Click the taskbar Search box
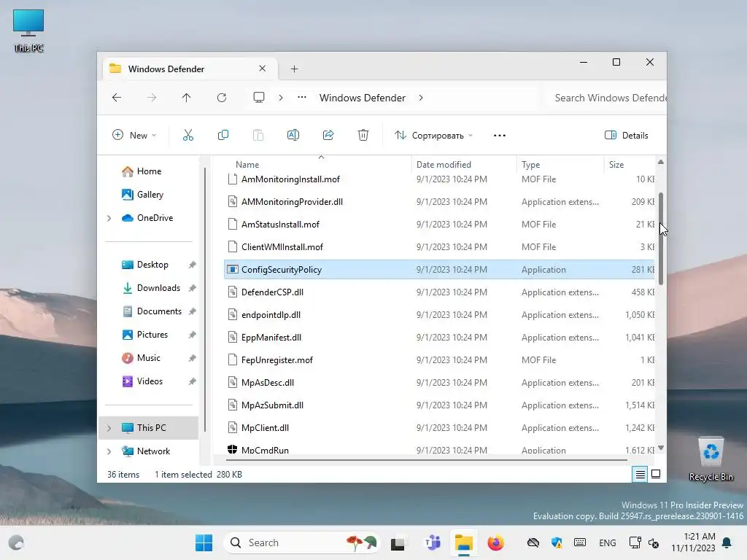747x560 pixels. pos(302,542)
